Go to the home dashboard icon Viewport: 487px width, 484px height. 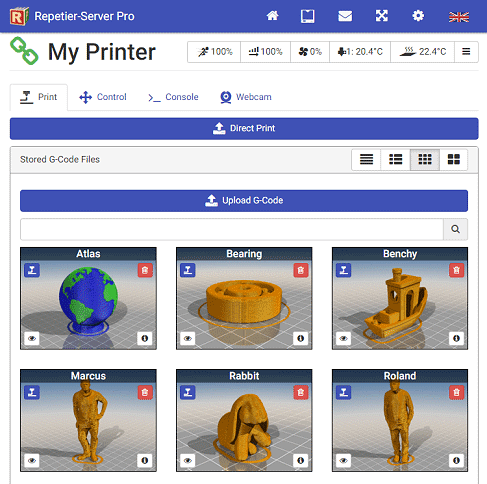point(272,16)
